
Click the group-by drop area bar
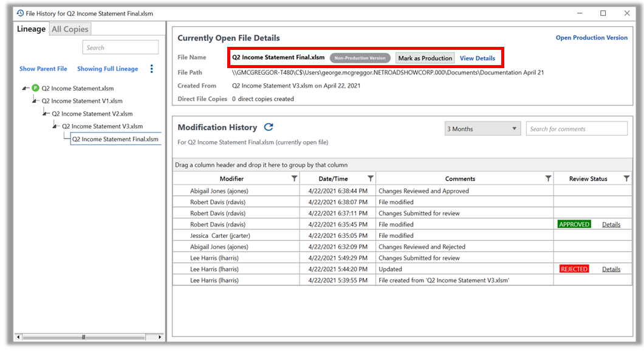coord(402,165)
